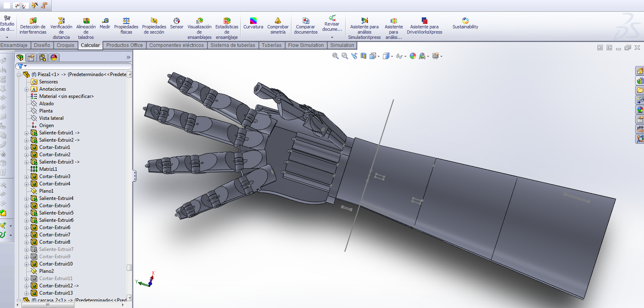Open Propiedades físicas
This screenshot has width=644, height=308.
click(126, 26)
